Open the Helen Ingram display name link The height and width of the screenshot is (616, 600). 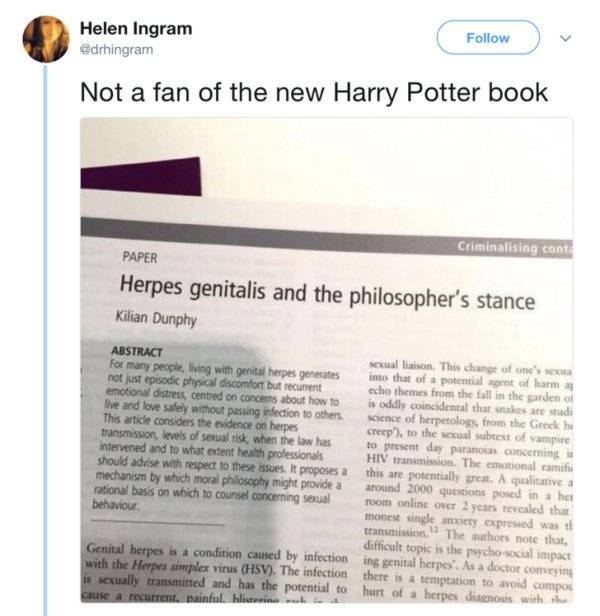click(135, 27)
